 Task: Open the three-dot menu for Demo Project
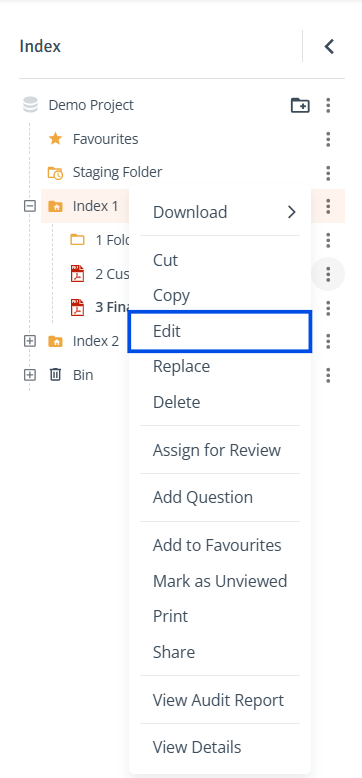click(x=328, y=105)
